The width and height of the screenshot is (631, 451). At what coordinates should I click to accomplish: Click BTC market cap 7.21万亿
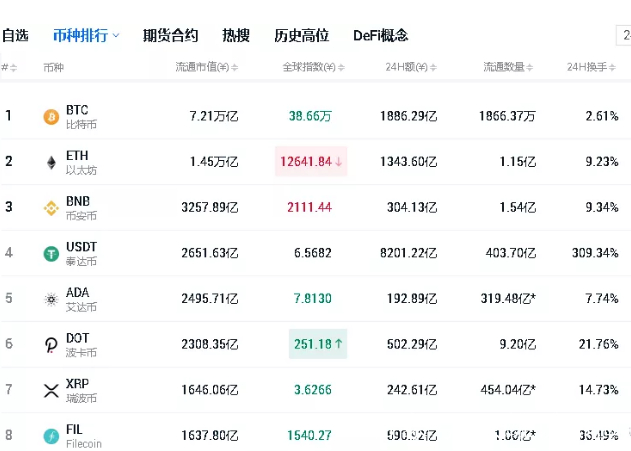(x=214, y=116)
